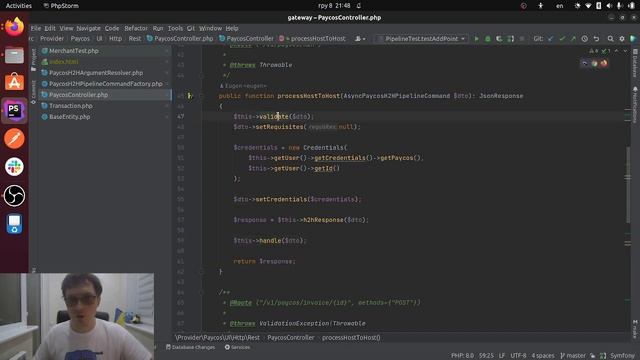Image resolution: width=640 pixels, height=360 pixels.
Task: Change the UTF-8 file encoding in status bar
Action: coord(518,356)
